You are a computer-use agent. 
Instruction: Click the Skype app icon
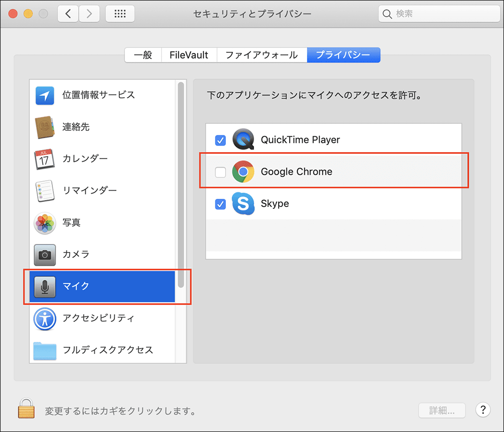243,203
